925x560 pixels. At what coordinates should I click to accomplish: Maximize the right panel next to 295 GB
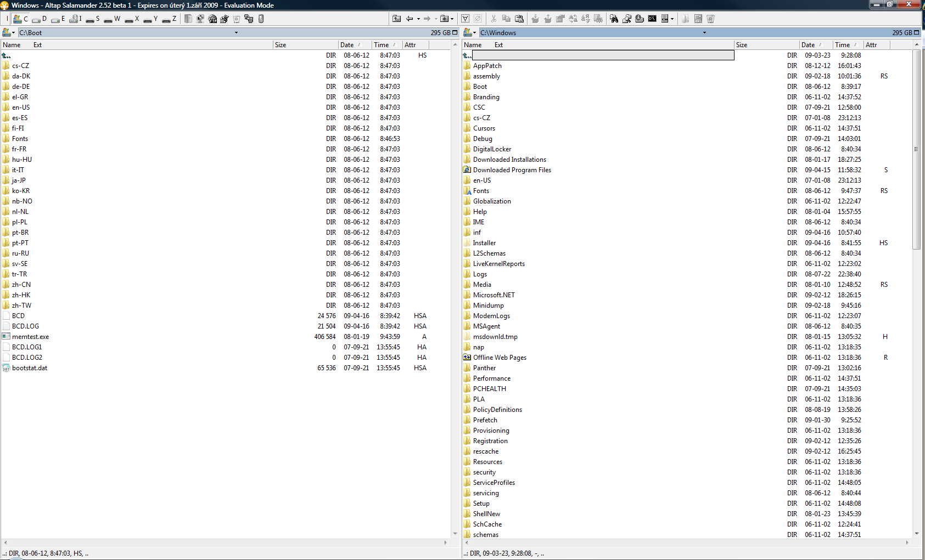tap(916, 33)
